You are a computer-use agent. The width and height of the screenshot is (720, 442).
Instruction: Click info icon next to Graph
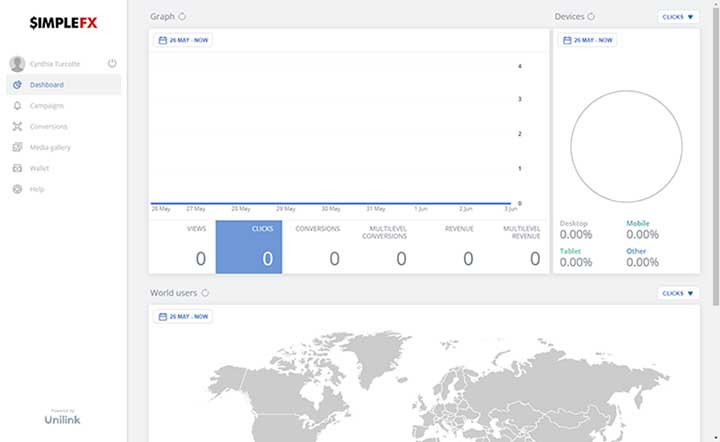182,17
